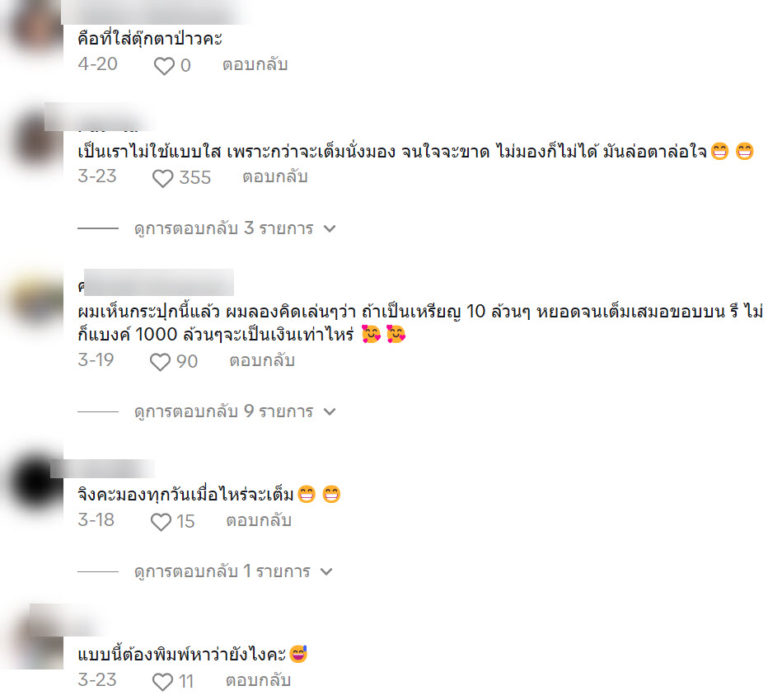The image size is (768, 700).
Task: Open blurred username of 3-18 commenter
Action: tap(102, 468)
